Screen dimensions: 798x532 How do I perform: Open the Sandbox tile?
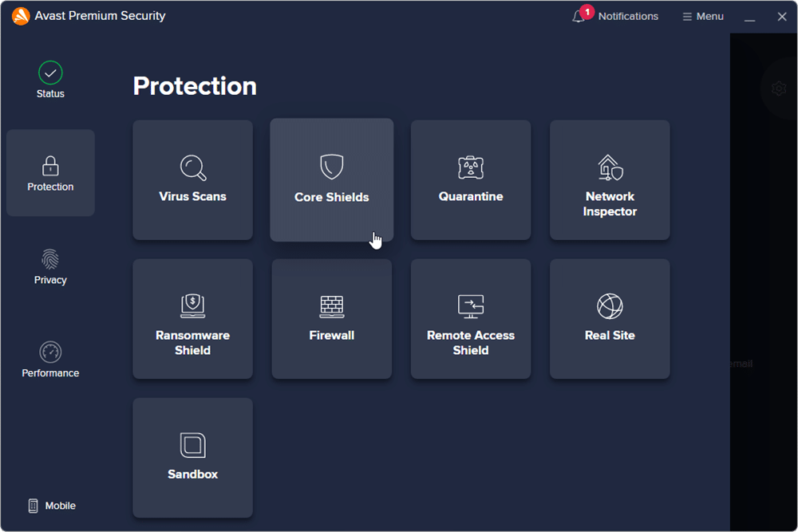click(x=192, y=458)
